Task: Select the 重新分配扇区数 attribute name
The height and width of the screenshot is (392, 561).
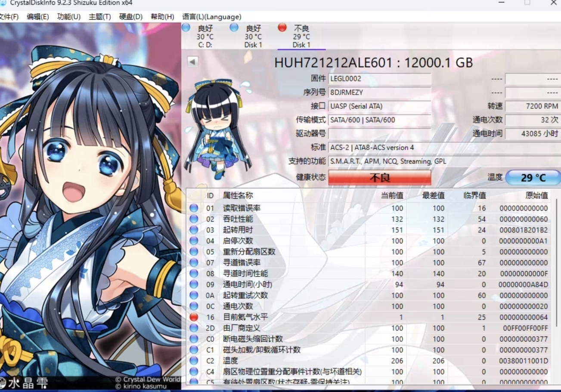Action: 249,252
